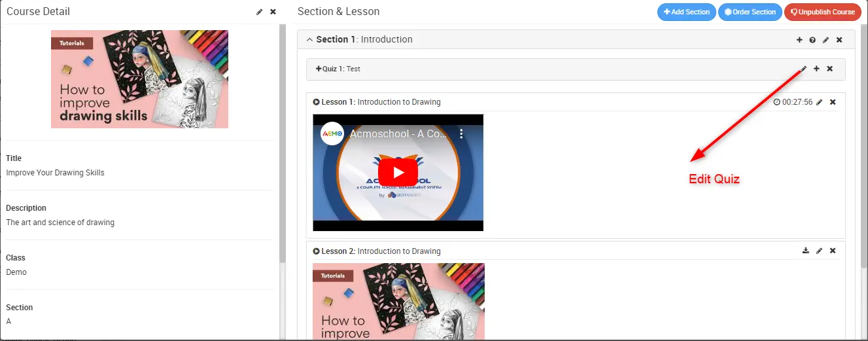The height and width of the screenshot is (341, 868).
Task: Click the Add Section button
Action: [687, 12]
